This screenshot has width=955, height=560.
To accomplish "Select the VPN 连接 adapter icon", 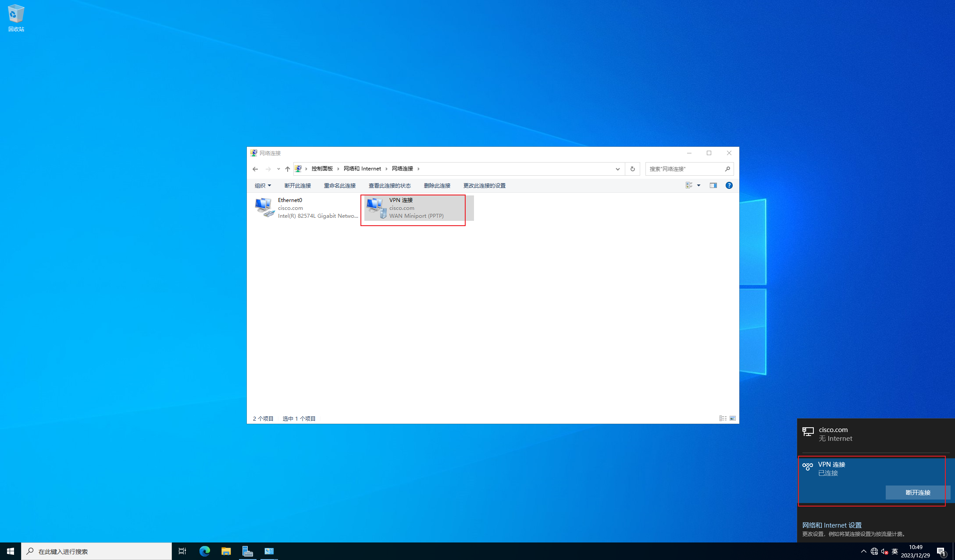I will pos(376,208).
